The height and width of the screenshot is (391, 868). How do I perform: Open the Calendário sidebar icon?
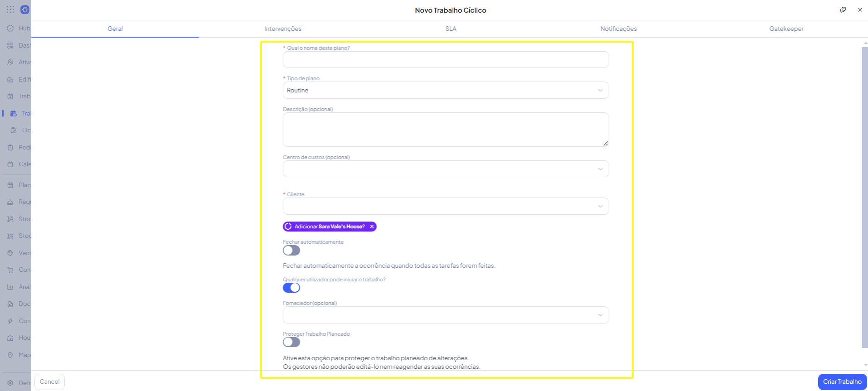coord(10,164)
